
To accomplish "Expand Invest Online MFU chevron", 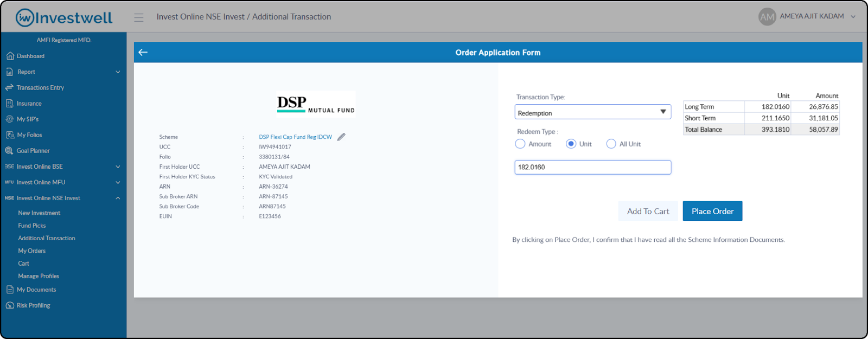I will click(118, 182).
